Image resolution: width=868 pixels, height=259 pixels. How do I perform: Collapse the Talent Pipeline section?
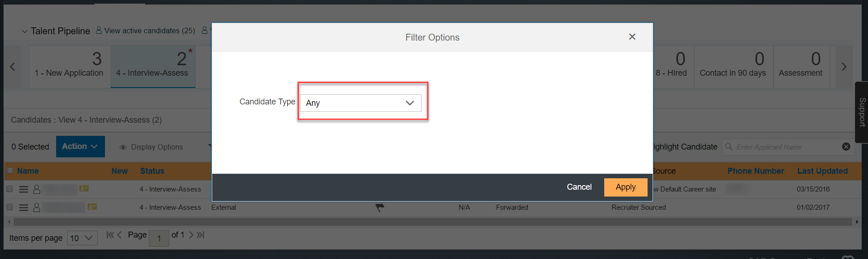click(x=25, y=31)
